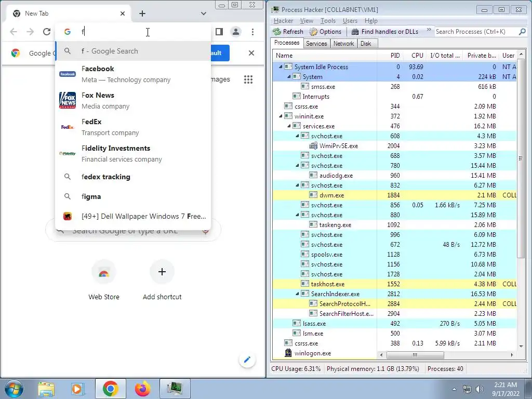Collapse svchost.exe PID 608 node
Image resolution: width=532 pixels, height=399 pixels.
[297, 136]
